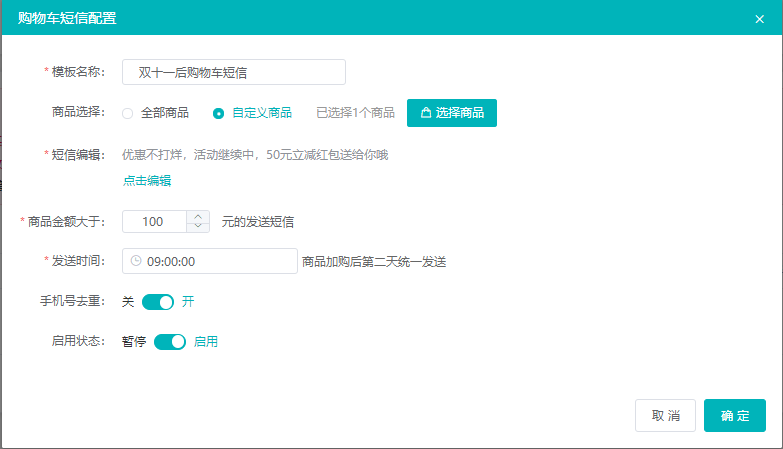Viewport: 783px width, 449px height.
Task: Toggle the 启用状态 switch
Action: 170,342
